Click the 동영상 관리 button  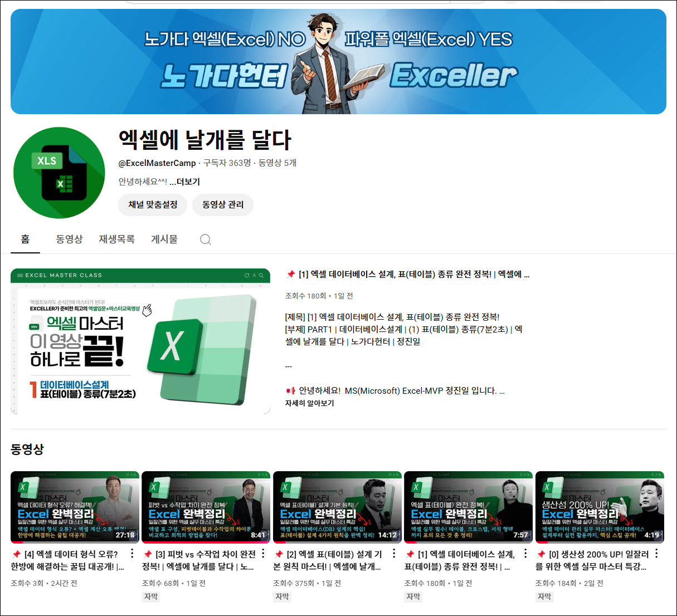click(x=223, y=204)
